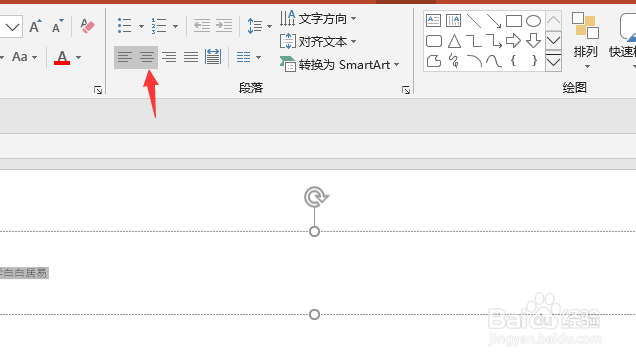This screenshot has height=361, width=636.
Task: Select the vertical text box shape
Action: (x=453, y=21)
